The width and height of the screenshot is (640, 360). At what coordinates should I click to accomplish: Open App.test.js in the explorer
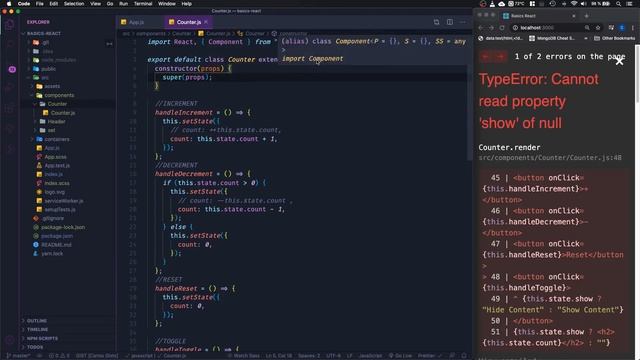point(57,166)
